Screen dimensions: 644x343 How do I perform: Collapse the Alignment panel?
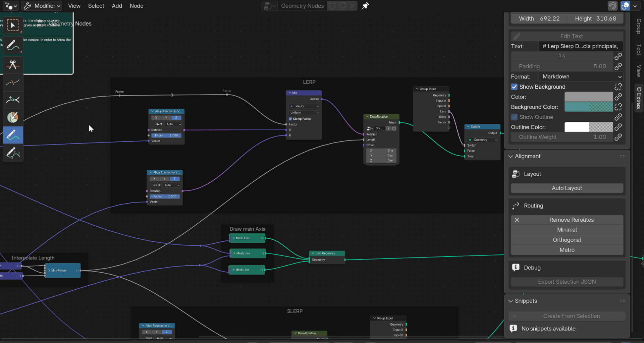point(511,156)
